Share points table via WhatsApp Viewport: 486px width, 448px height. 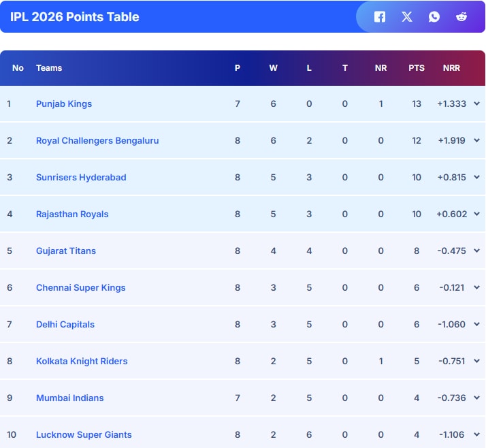(434, 17)
